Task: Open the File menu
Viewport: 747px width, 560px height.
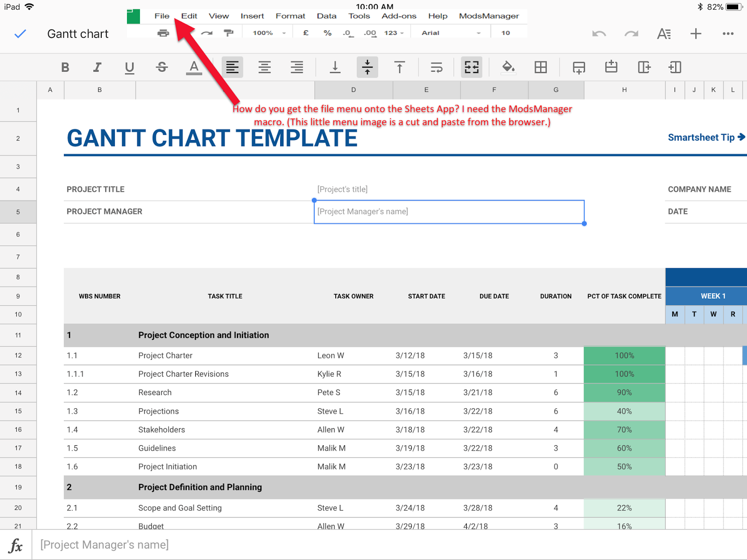Action: point(162,16)
